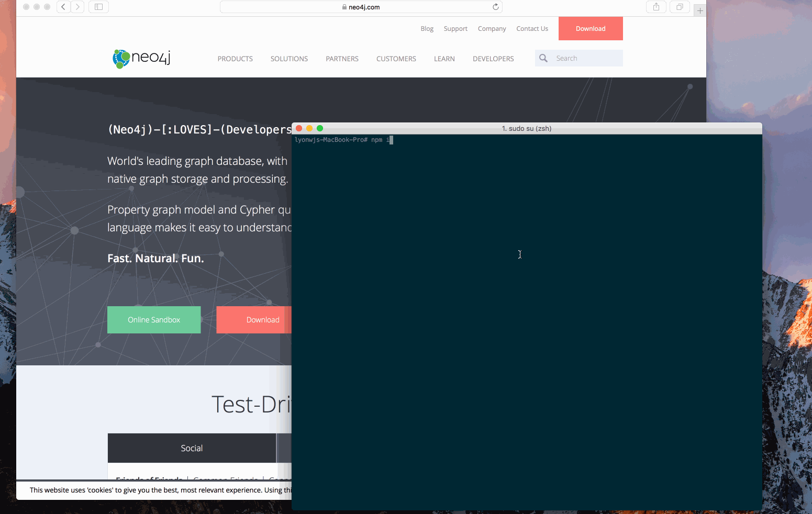Click the hero Download button
This screenshot has height=514, width=812.
(x=254, y=320)
